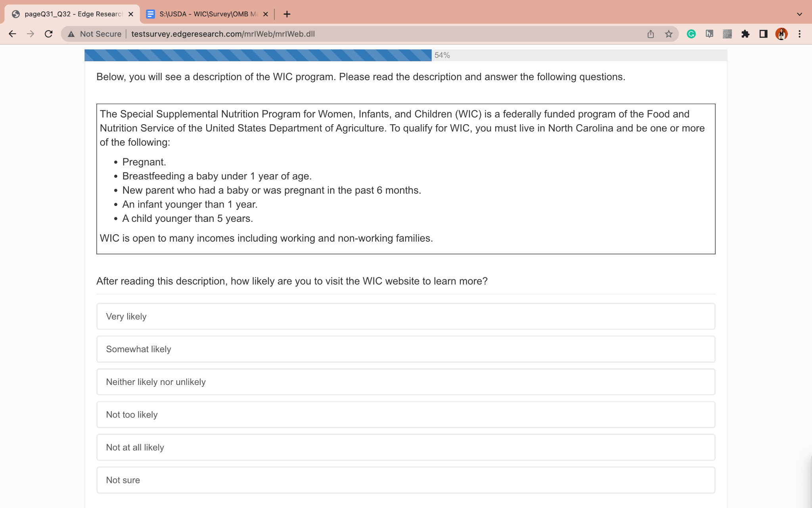The image size is (812, 508).
Task: Click the address bar URL
Action: point(223,34)
